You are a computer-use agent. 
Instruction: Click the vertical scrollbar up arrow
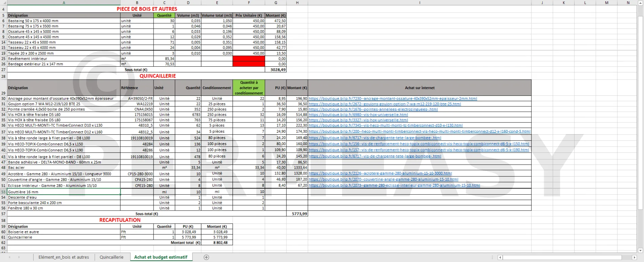(640, 3)
